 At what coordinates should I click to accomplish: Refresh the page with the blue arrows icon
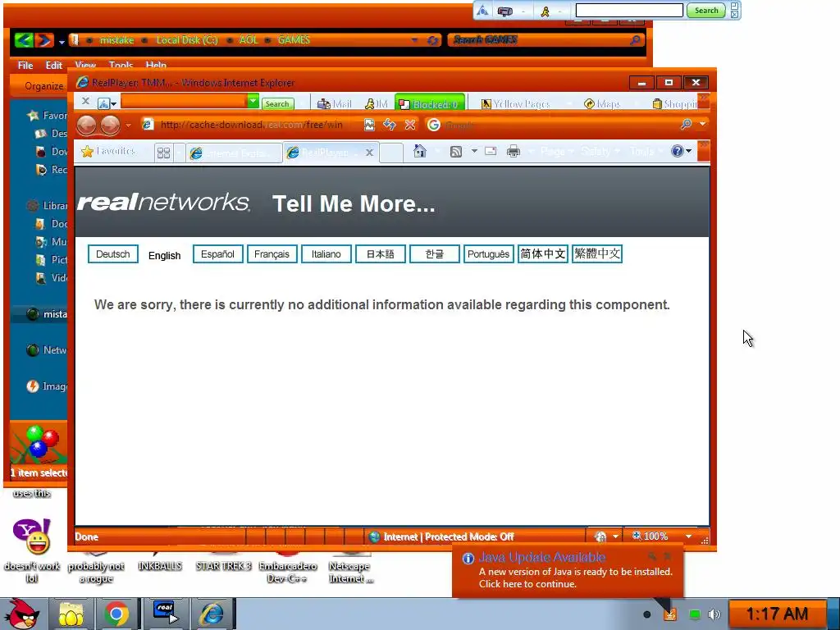click(390, 125)
